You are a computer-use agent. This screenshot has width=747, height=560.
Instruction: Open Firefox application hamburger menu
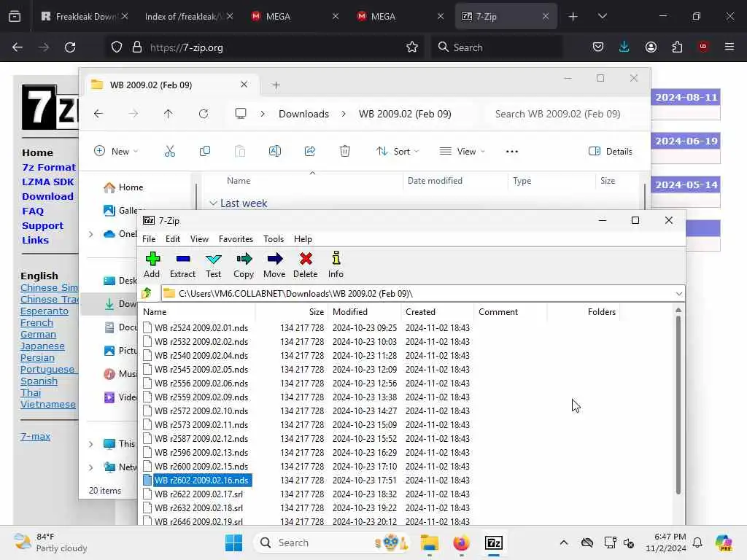tap(729, 47)
